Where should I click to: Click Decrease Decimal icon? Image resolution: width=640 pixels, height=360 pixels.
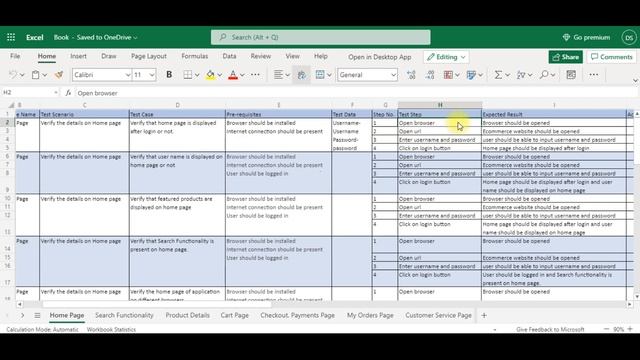click(x=430, y=75)
